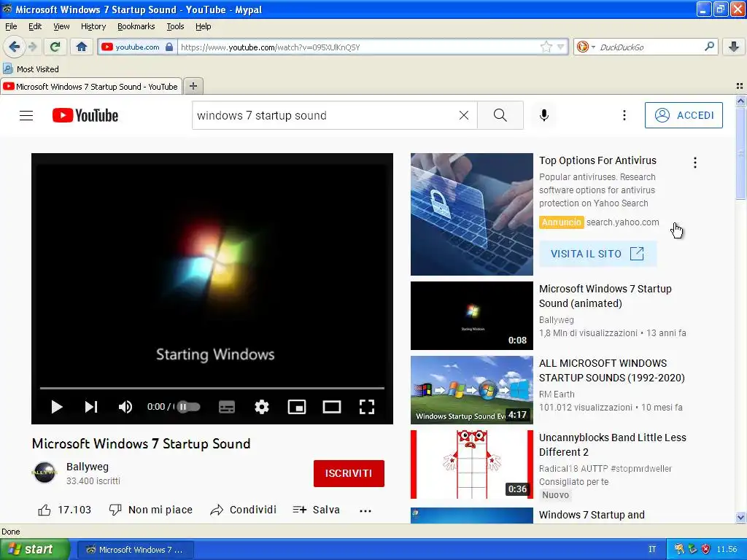Viewport: 747px width, 560px height.
Task: Click the search bar magnifier icon
Action: pyautogui.click(x=709, y=47)
